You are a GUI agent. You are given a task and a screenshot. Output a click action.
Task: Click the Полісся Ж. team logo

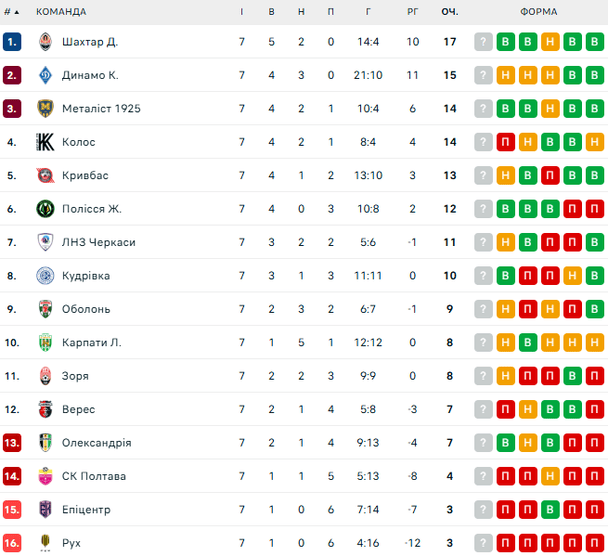click(x=44, y=209)
